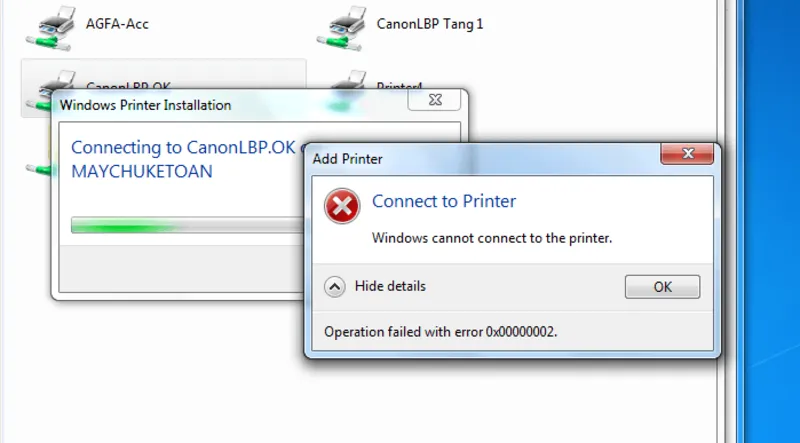Image resolution: width=800 pixels, height=443 pixels.
Task: Click the 'Connect to Printer' heading
Action: pos(444,201)
